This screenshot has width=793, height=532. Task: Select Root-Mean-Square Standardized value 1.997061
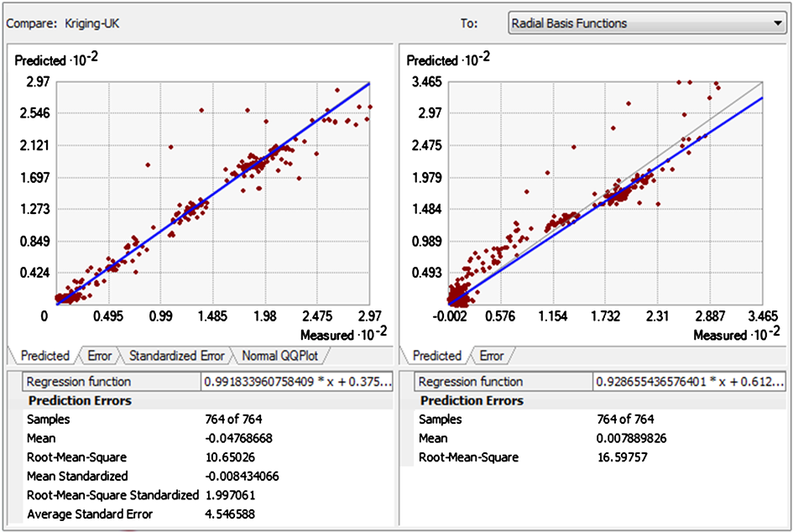(230, 495)
